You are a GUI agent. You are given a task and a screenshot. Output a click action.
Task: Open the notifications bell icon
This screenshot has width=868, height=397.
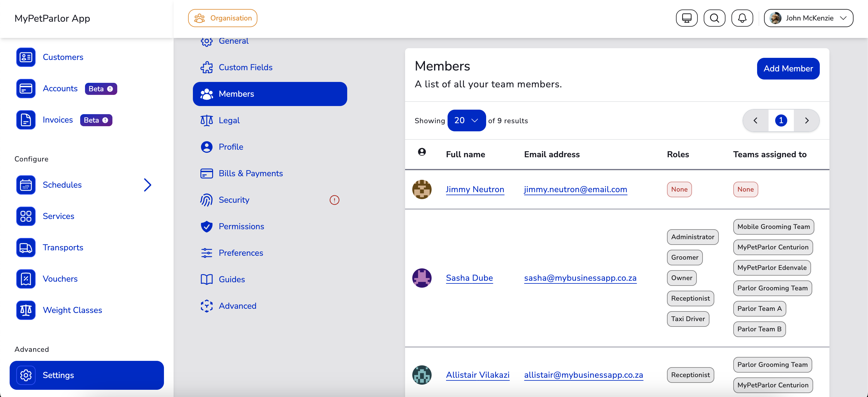(742, 18)
